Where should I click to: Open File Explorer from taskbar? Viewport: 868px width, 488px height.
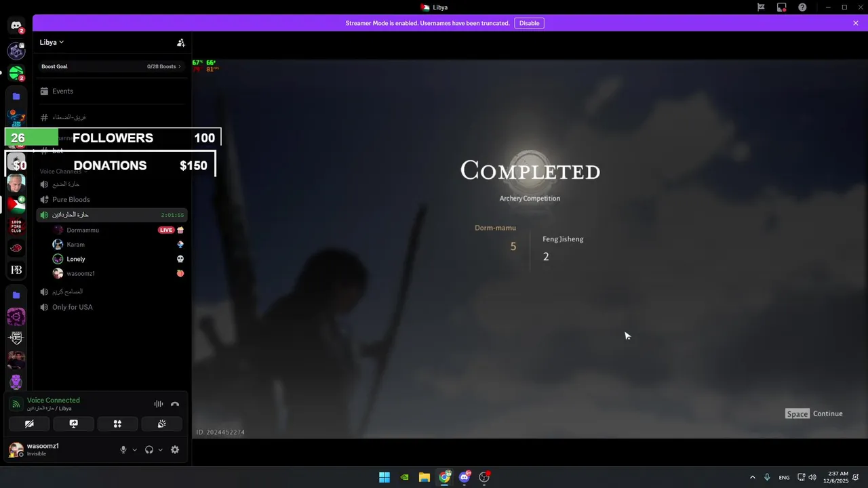(424, 477)
